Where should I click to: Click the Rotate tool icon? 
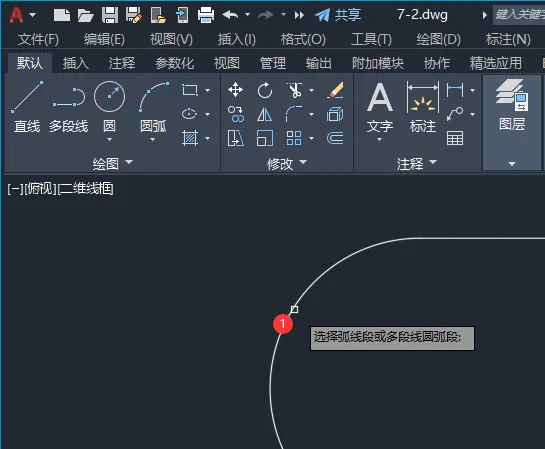[265, 90]
